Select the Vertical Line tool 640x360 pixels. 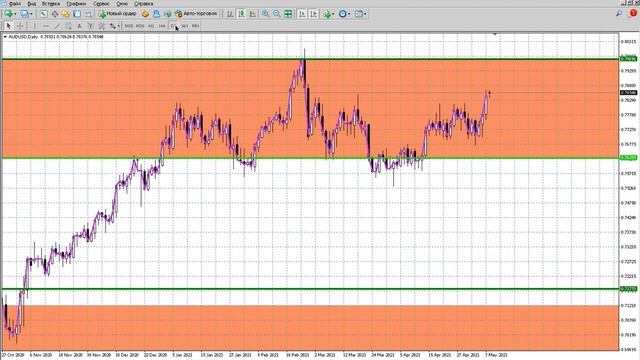[x=34, y=26]
